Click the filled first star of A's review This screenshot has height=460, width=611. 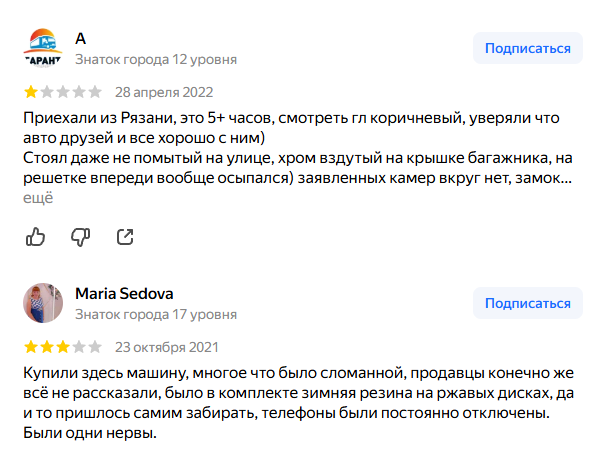[30, 92]
